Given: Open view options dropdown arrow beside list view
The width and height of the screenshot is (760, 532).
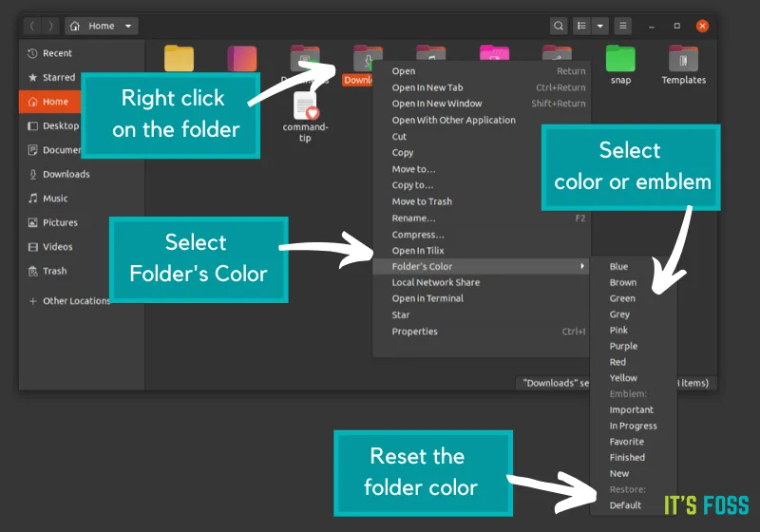Looking at the screenshot, I should click(600, 26).
